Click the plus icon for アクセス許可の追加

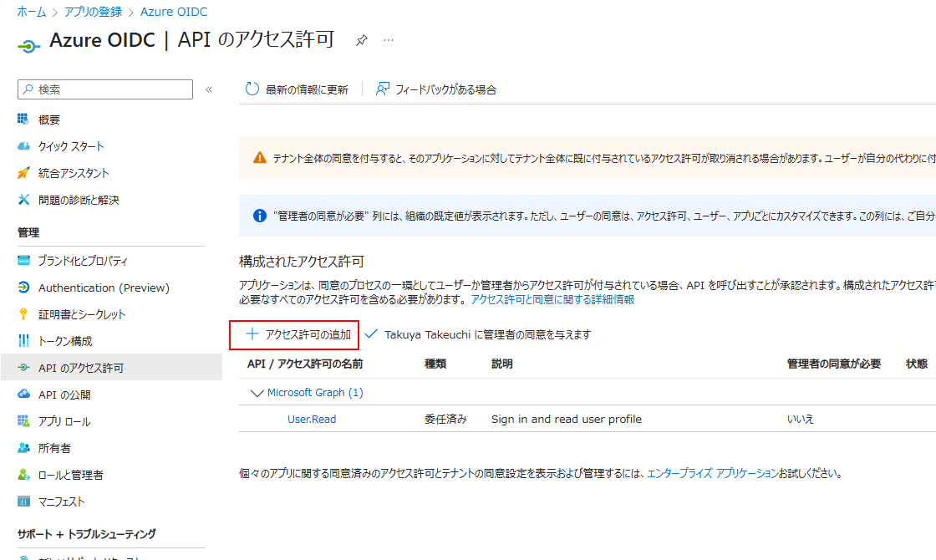tap(252, 333)
